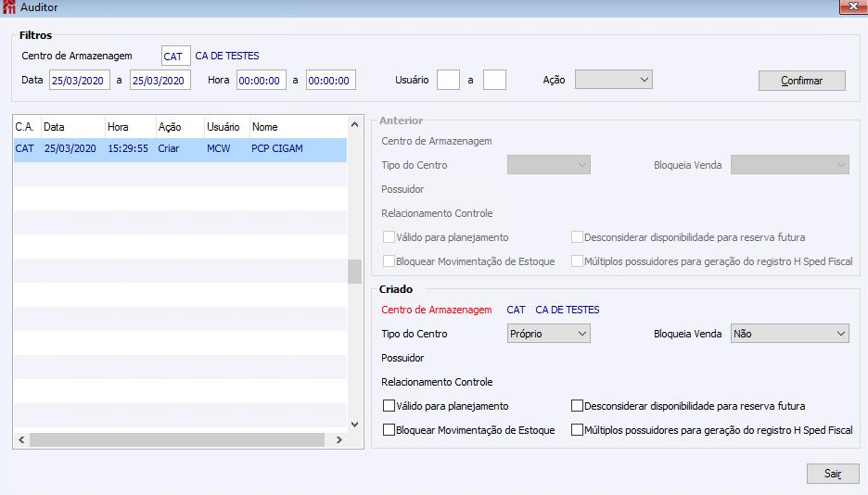Image resolution: width=868 pixels, height=495 pixels.
Task: Click the list's scroll right arrow
Action: (x=339, y=439)
